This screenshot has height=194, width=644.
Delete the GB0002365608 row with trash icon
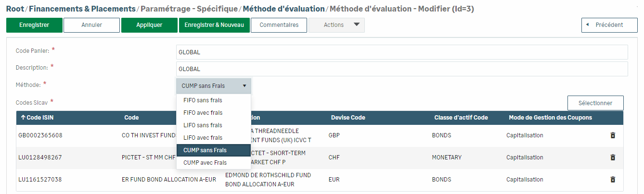point(613,135)
